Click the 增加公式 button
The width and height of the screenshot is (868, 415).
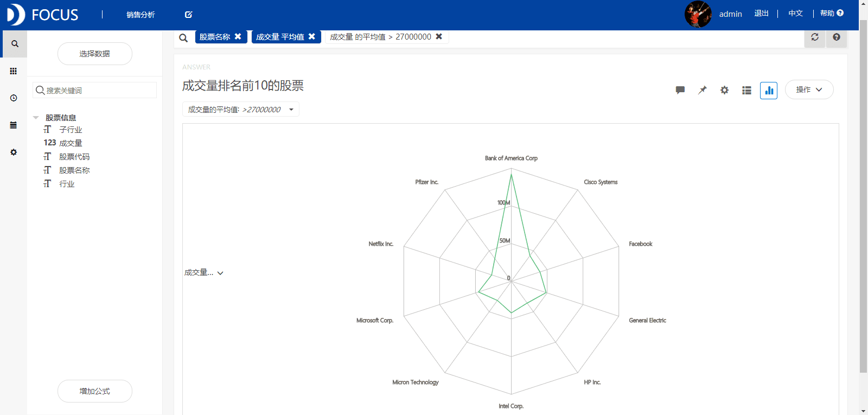pyautogui.click(x=95, y=391)
